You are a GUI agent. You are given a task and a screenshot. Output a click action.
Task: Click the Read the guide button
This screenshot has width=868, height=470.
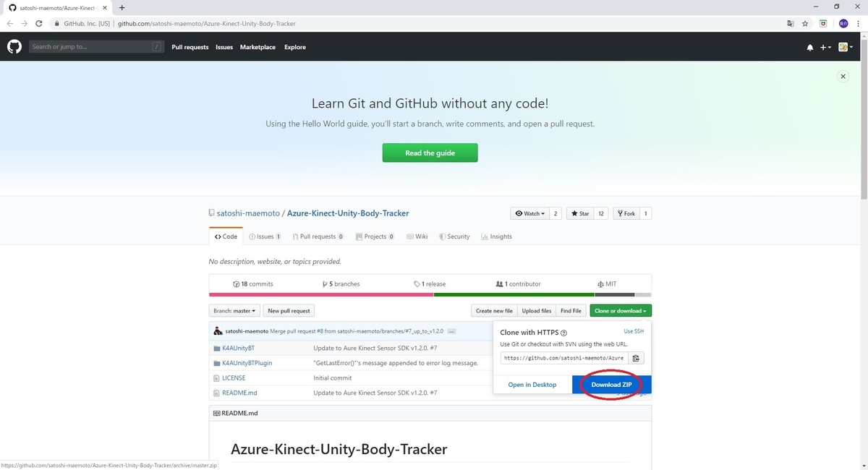[x=430, y=153]
